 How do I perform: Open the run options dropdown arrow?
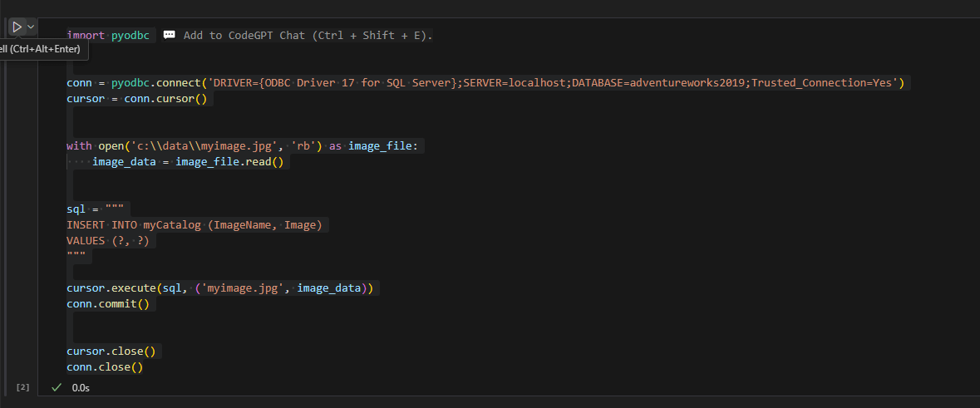click(32, 27)
